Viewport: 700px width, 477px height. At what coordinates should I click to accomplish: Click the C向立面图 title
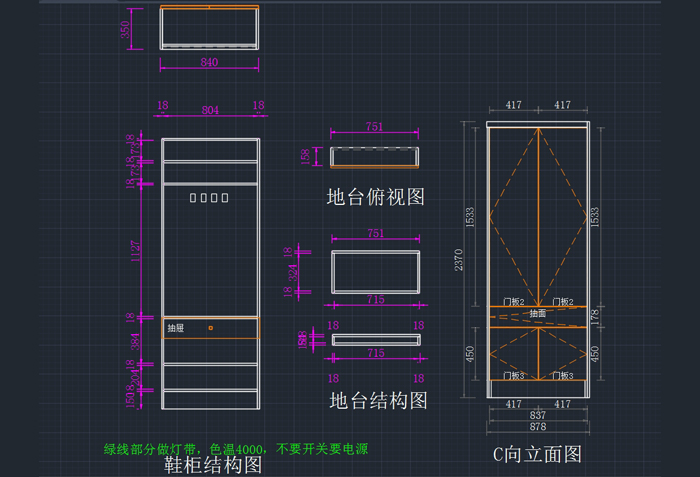[x=537, y=454]
